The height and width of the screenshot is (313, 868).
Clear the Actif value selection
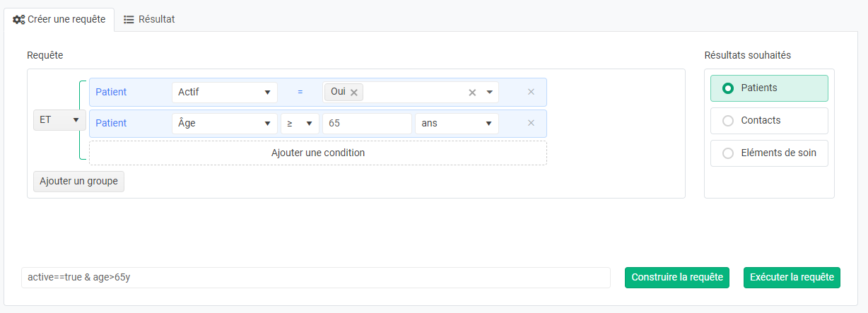[472, 93]
